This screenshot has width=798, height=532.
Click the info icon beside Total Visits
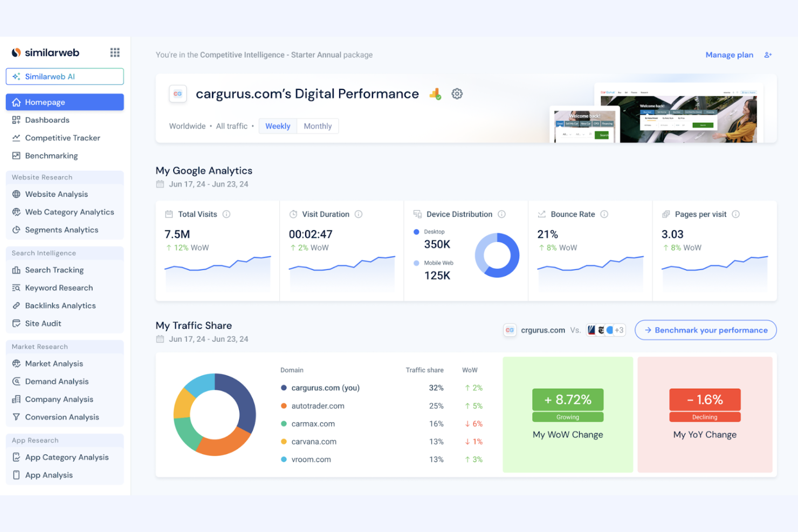coord(226,214)
